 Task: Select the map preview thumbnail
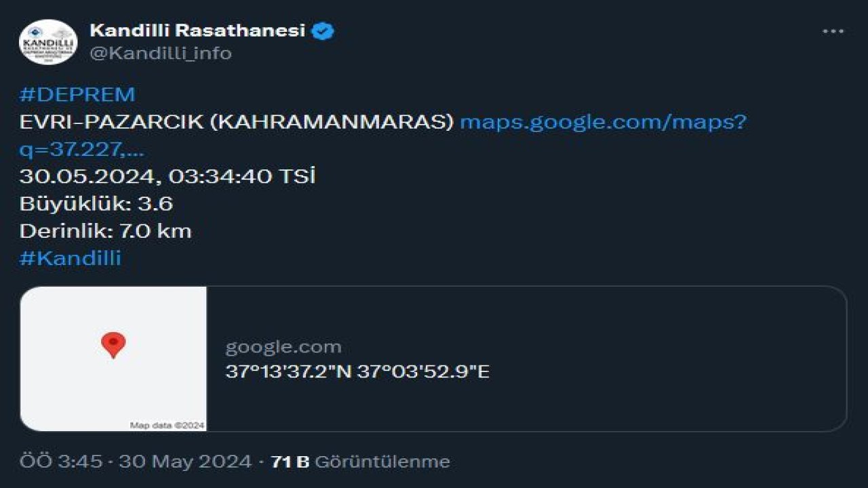[x=113, y=359]
